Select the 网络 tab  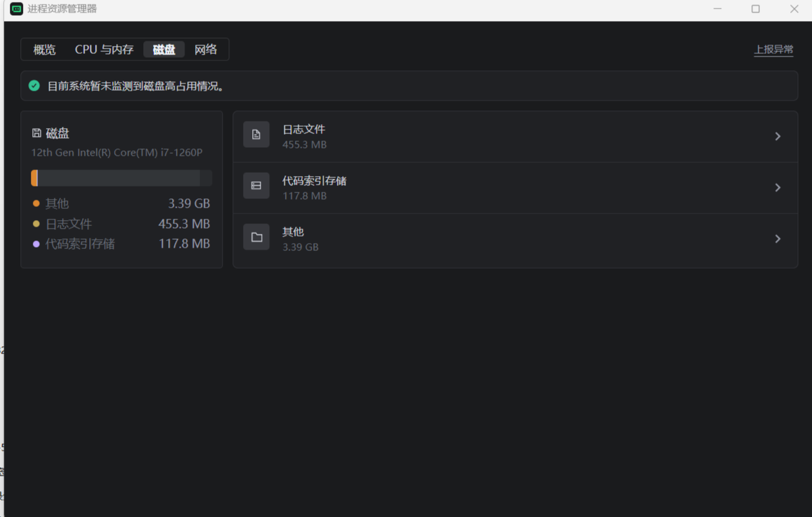click(206, 50)
